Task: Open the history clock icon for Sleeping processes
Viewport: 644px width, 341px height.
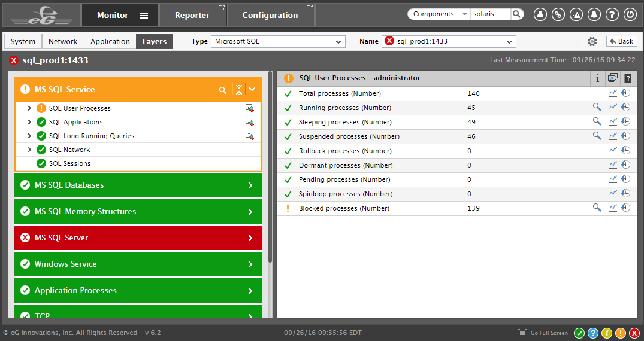Action: (x=625, y=122)
